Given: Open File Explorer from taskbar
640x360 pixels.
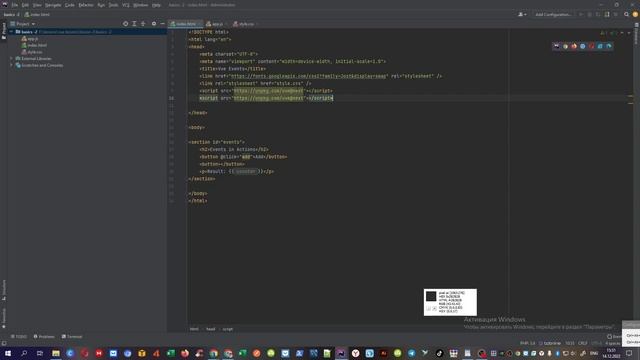Looking at the screenshot, I should pyautogui.click(x=56, y=353).
